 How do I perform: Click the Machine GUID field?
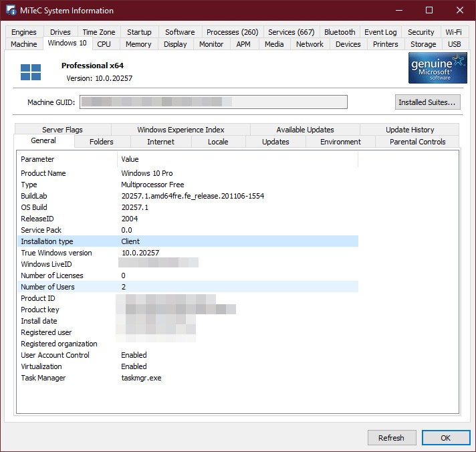click(213, 102)
